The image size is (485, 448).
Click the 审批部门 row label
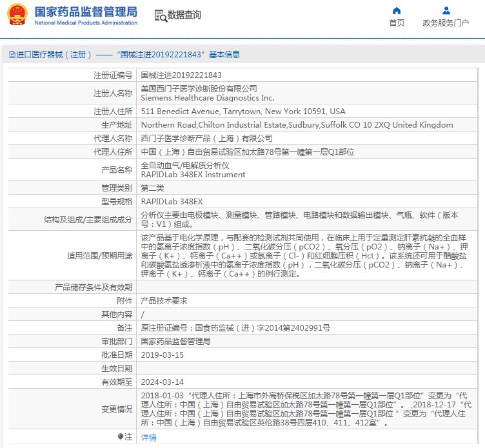click(117, 342)
